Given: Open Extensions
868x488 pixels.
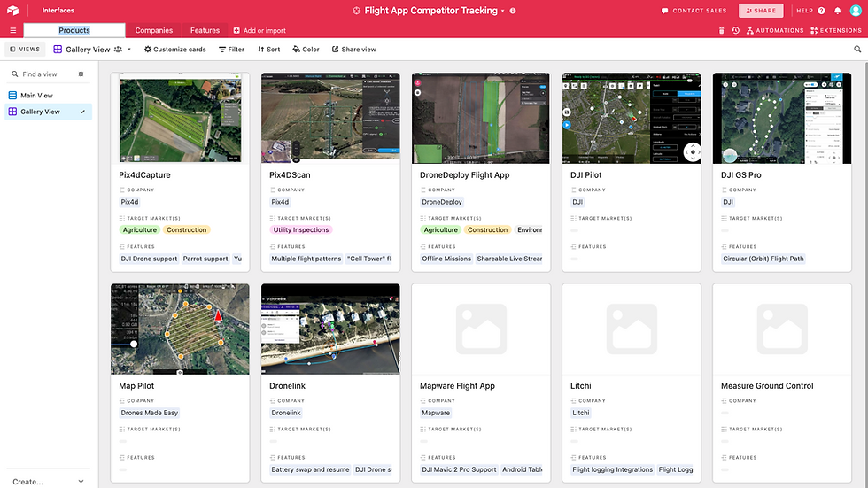Looking at the screenshot, I should pos(836,30).
